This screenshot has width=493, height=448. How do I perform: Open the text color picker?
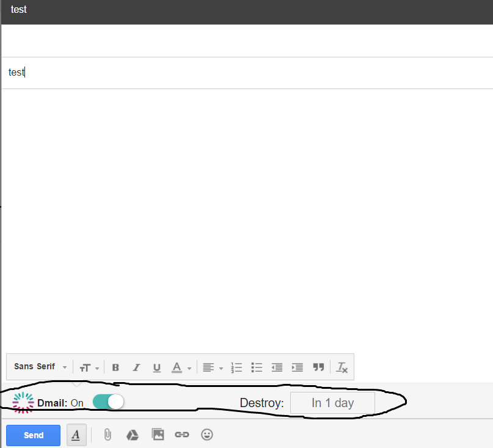[x=181, y=367]
